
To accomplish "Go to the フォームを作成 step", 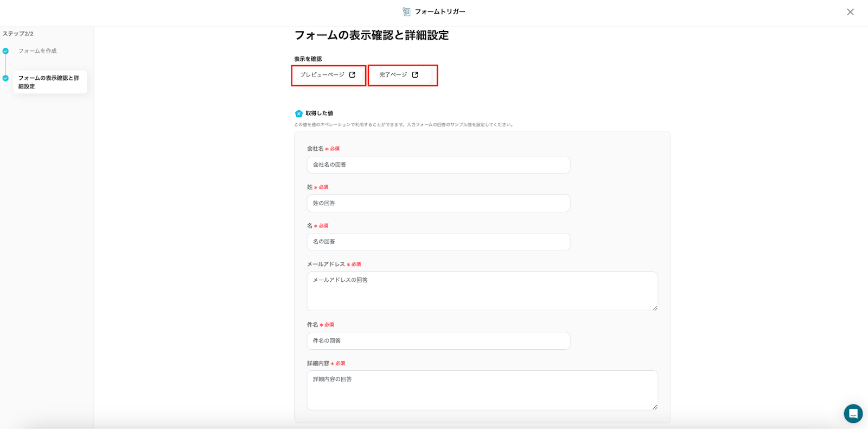I will pyautogui.click(x=37, y=51).
